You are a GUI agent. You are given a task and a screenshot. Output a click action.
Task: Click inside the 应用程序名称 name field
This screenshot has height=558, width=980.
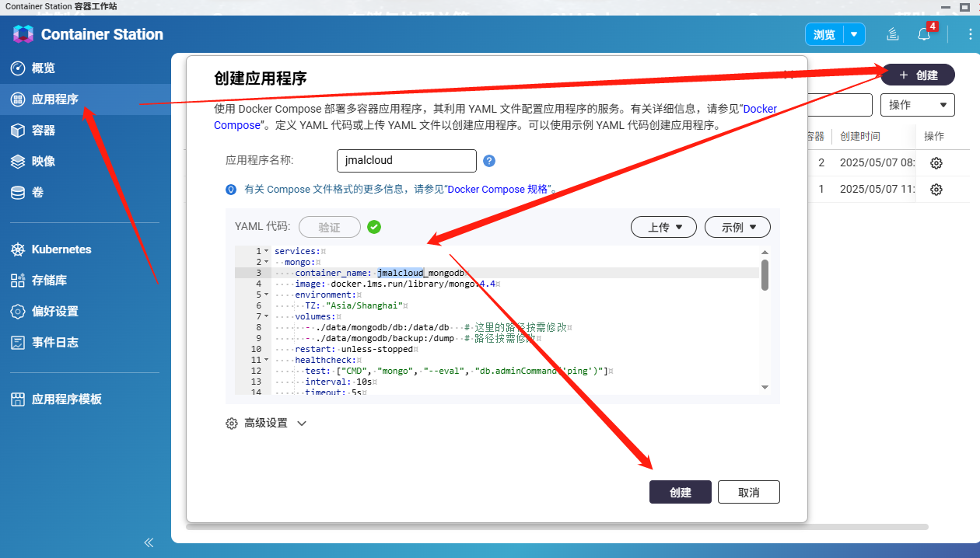pyautogui.click(x=406, y=160)
